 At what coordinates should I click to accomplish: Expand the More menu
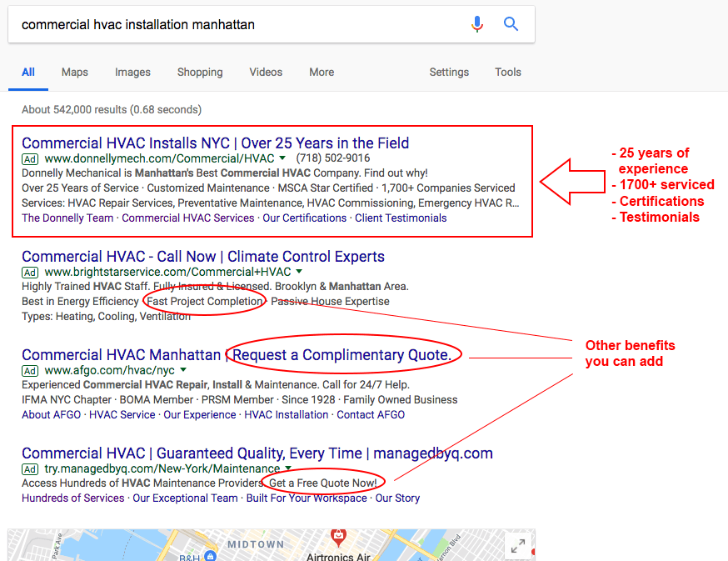click(x=322, y=72)
